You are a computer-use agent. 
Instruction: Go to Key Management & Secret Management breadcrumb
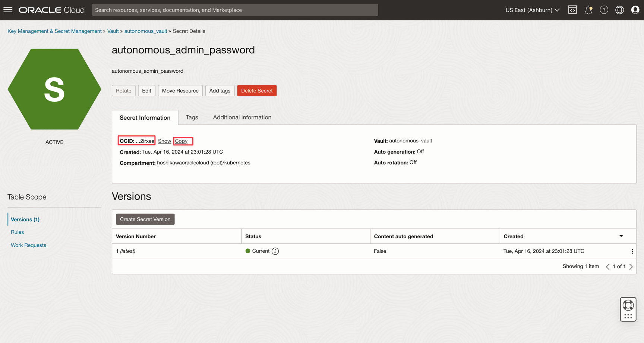click(x=54, y=31)
